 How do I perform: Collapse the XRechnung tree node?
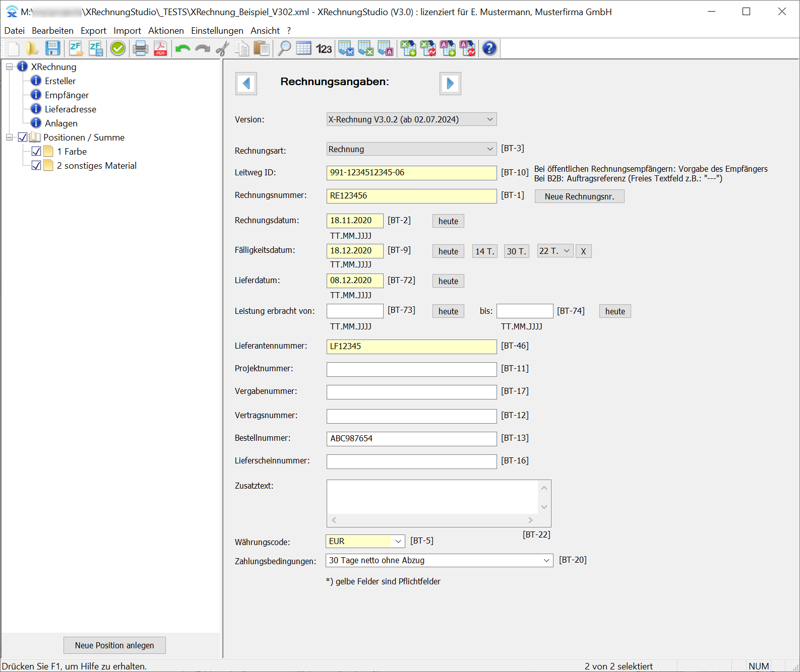[9, 66]
